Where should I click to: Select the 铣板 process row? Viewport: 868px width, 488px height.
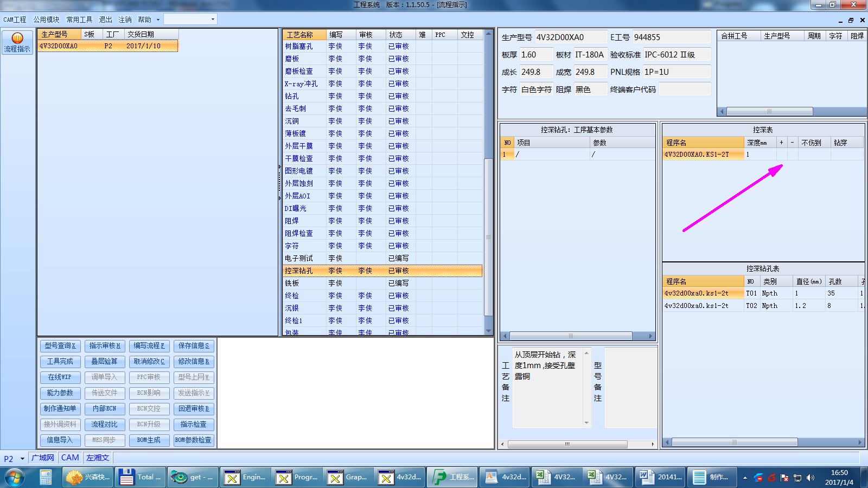(382, 283)
